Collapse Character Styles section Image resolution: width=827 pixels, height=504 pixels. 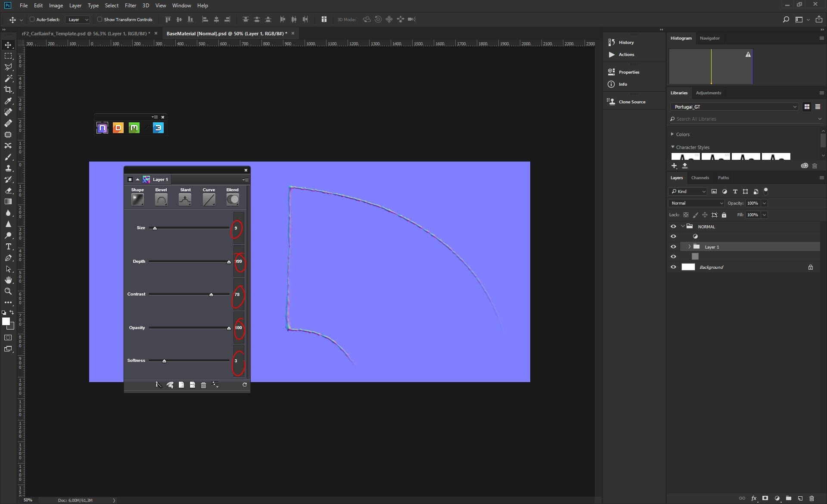tap(672, 147)
